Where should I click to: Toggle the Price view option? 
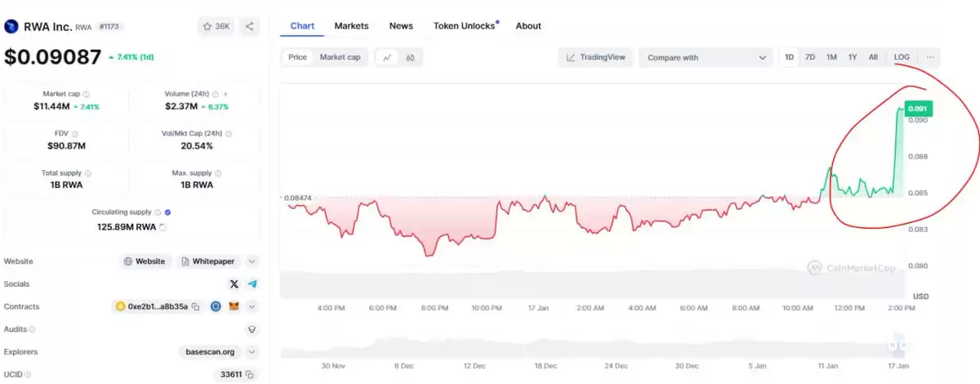297,57
